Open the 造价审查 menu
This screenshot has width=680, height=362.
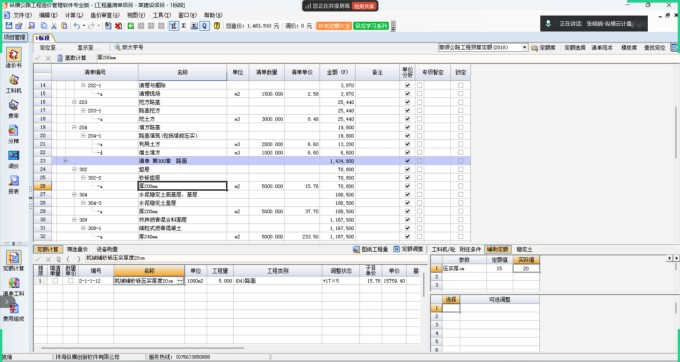[x=105, y=15]
